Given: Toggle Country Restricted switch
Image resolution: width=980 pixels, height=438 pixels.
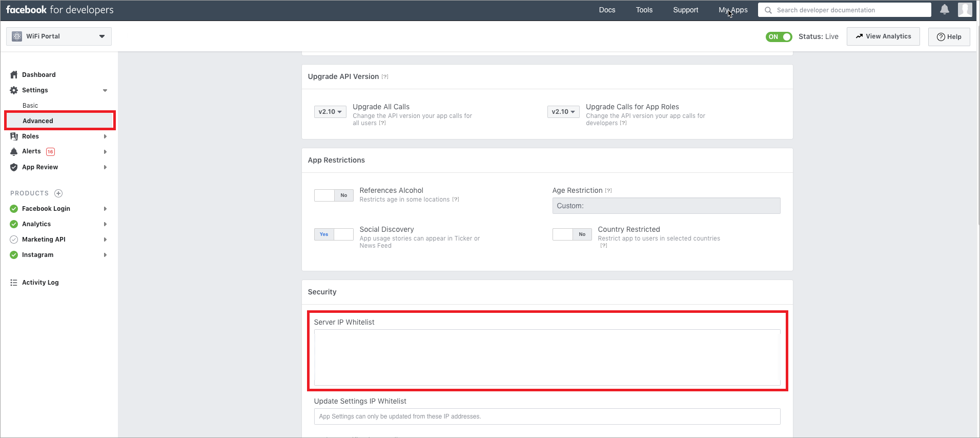Looking at the screenshot, I should click(x=572, y=234).
